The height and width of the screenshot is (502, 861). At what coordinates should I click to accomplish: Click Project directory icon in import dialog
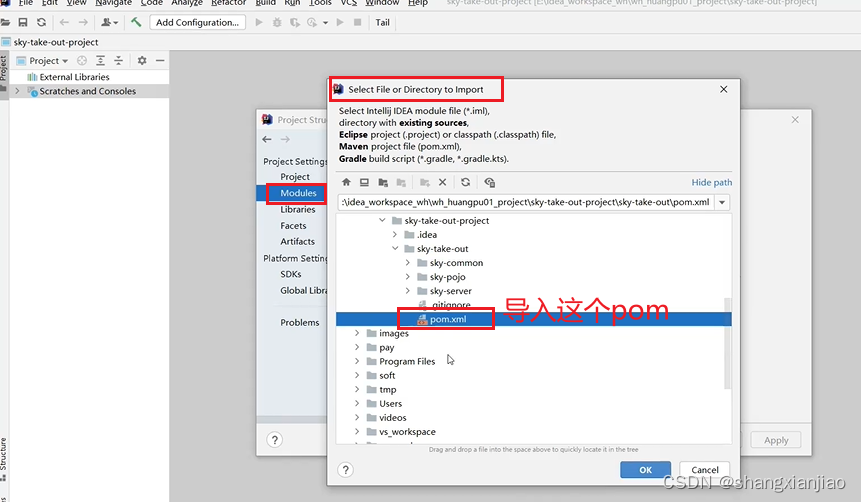tap(383, 182)
